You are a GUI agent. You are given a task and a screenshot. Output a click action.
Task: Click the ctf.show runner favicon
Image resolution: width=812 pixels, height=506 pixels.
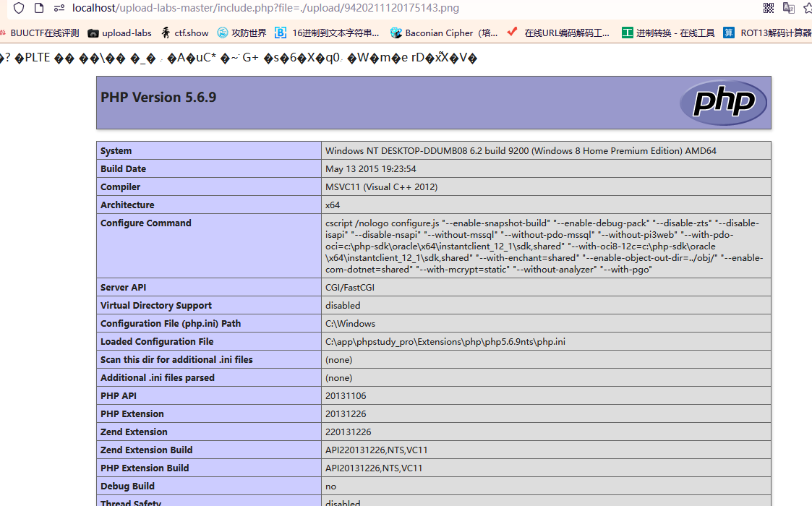(166, 33)
